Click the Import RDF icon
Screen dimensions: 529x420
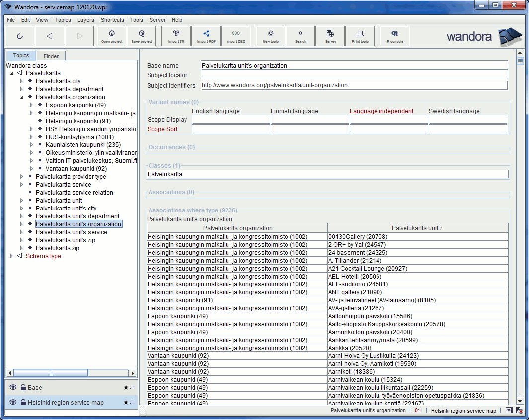tap(206, 35)
